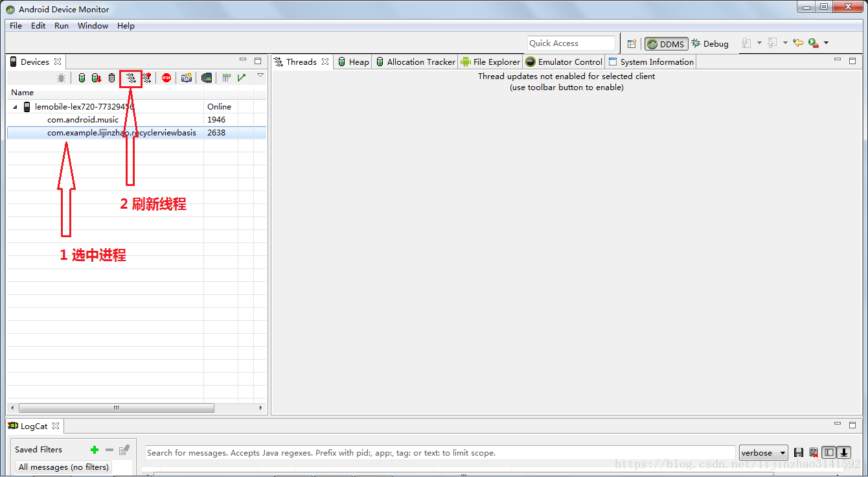Open the verbose log level dropdown

(x=764, y=453)
